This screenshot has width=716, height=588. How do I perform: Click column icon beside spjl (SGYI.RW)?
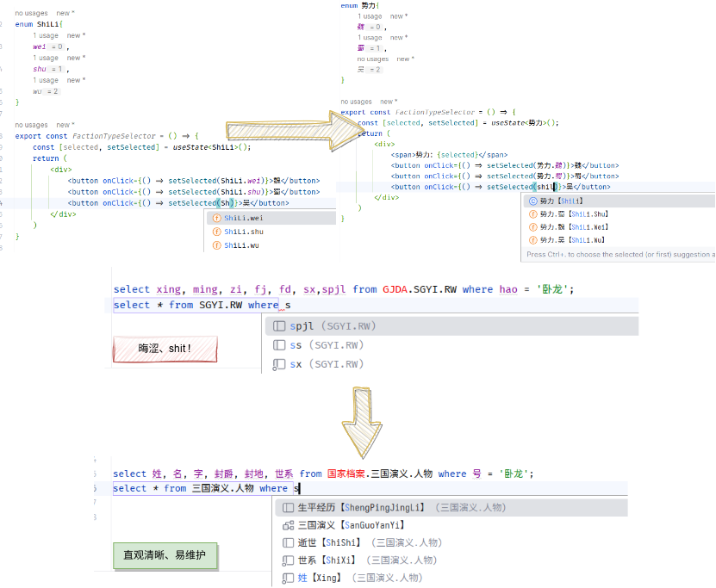(x=278, y=326)
